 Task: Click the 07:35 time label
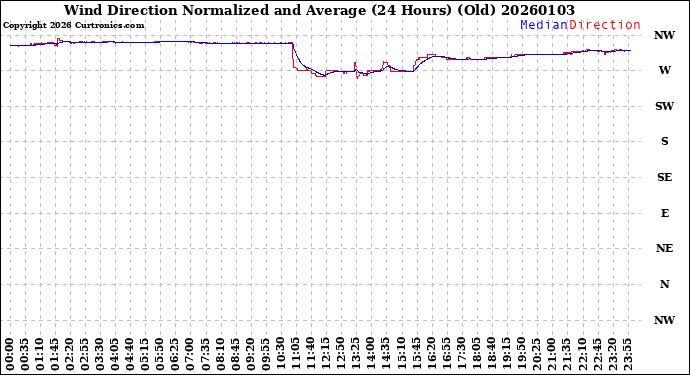tap(205, 354)
